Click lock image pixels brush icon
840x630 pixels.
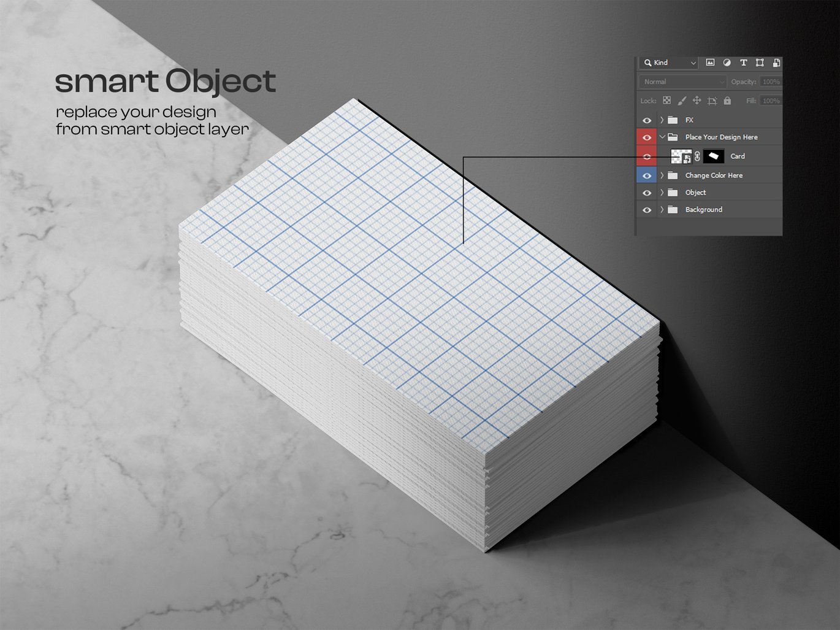(682, 101)
